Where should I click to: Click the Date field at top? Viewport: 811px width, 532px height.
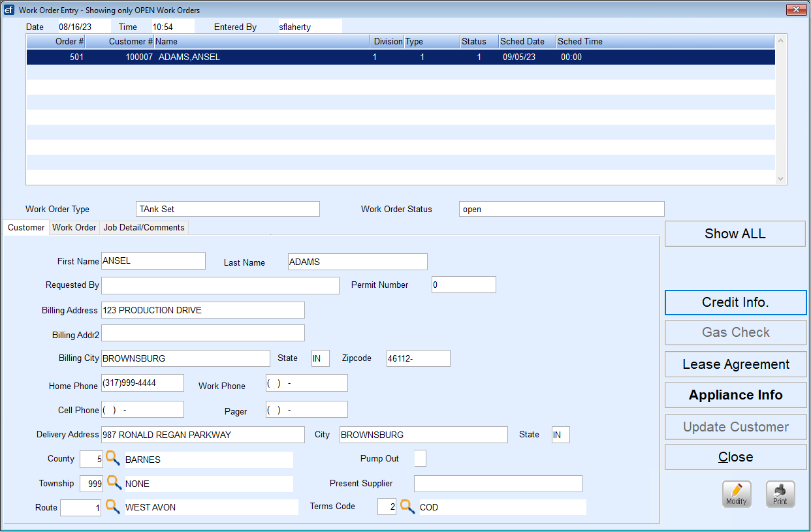pyautogui.click(x=84, y=27)
